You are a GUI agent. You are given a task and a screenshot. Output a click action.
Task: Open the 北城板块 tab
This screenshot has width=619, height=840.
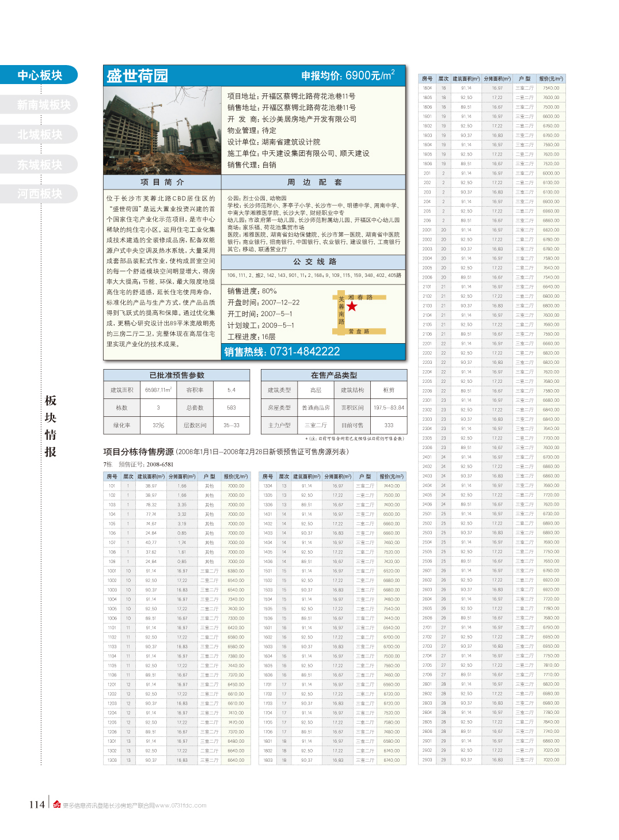coord(39,135)
